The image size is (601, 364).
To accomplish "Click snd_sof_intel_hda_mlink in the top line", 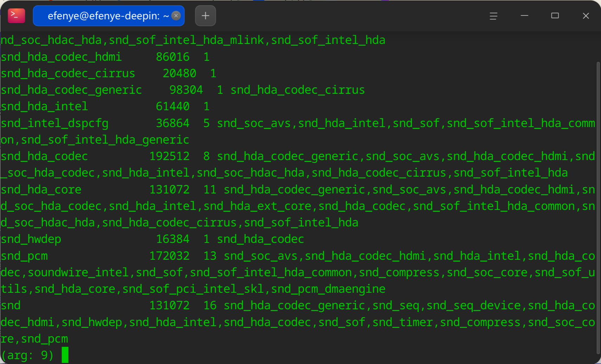I will (186, 40).
